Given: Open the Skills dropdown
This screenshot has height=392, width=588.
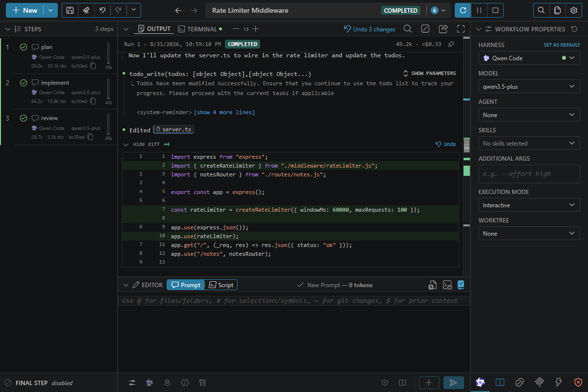Looking at the screenshot, I should coord(529,143).
